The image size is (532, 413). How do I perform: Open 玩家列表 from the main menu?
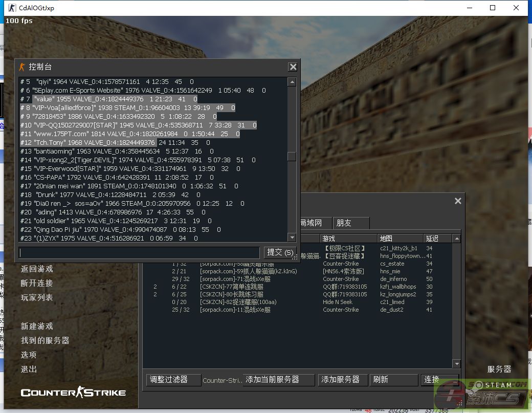point(37,298)
